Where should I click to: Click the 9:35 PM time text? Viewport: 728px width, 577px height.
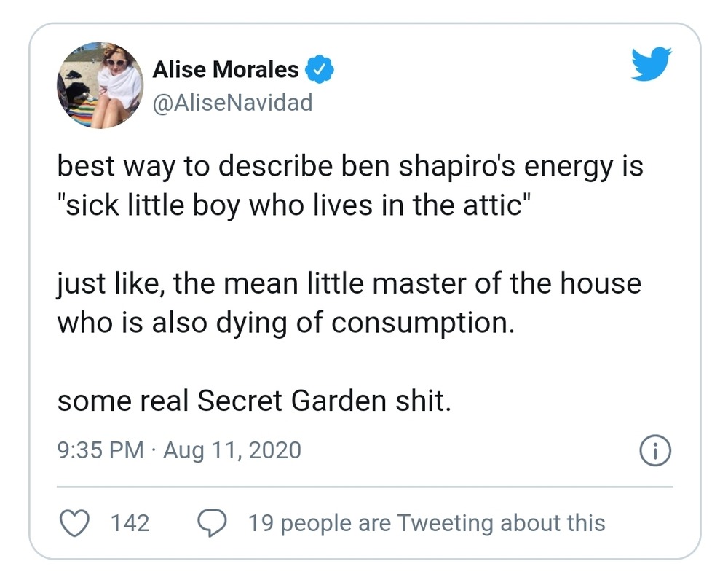100,450
